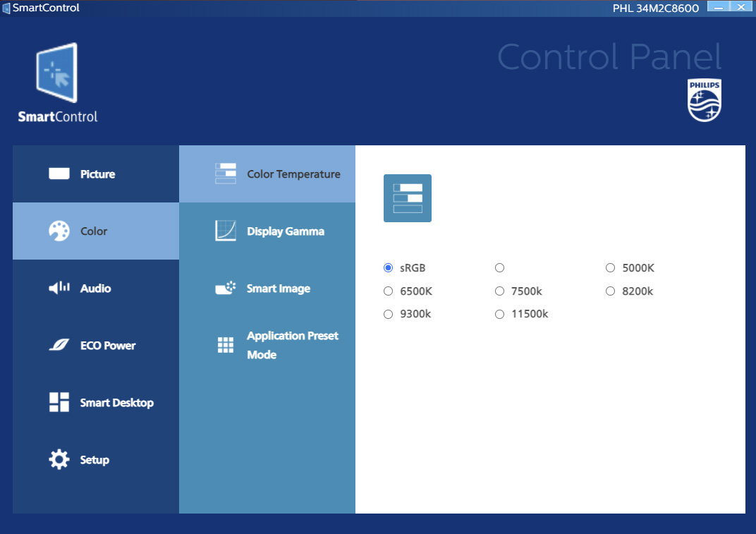The image size is (756, 534).
Task: Choose the 6500K color temperature
Action: coord(388,291)
